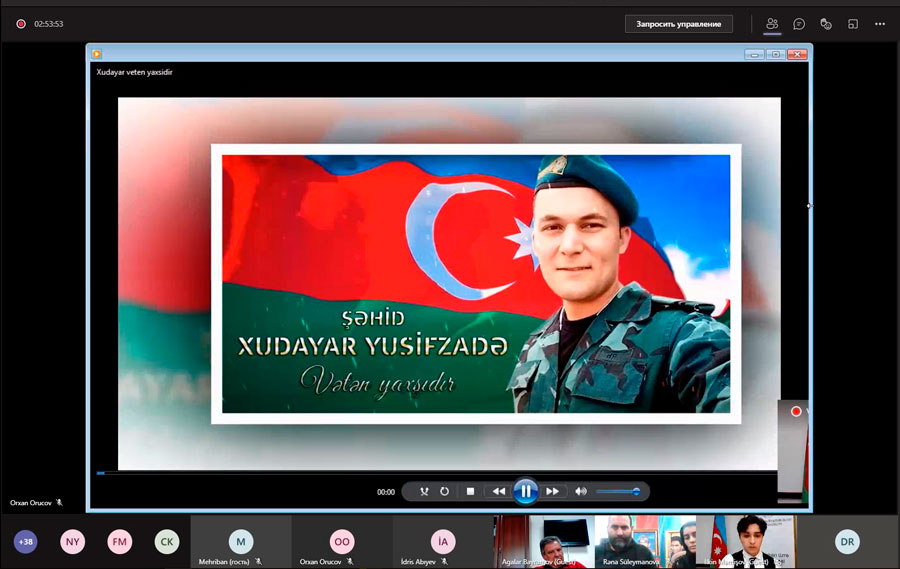900x569 pixels.
Task: Click the 02:53:53 meeting timer
Action: click(x=49, y=24)
